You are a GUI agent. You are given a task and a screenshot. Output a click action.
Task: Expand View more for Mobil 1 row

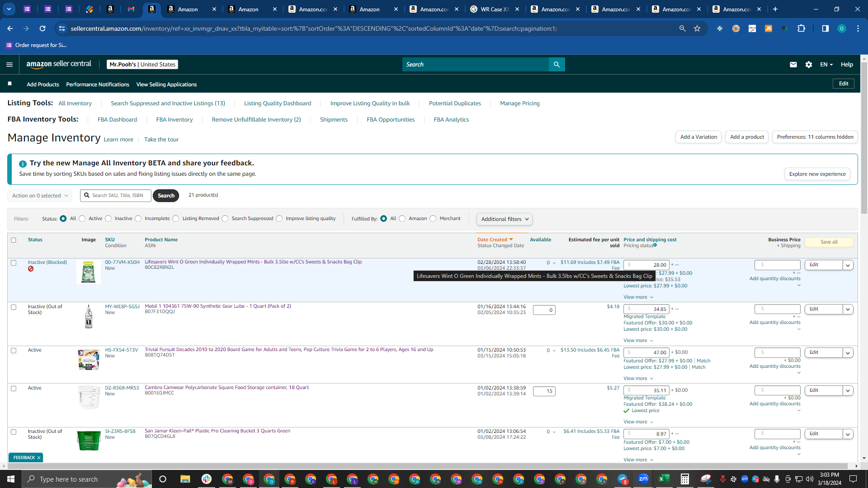click(x=638, y=340)
